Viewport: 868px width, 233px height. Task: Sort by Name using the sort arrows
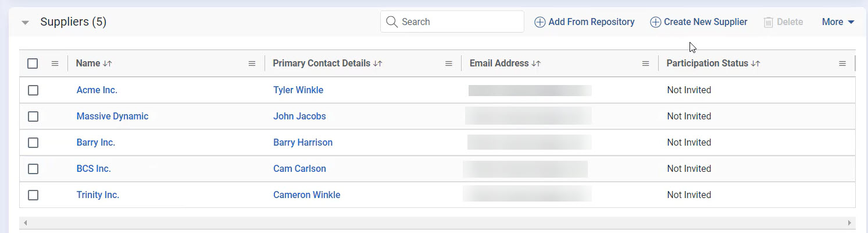(x=107, y=63)
